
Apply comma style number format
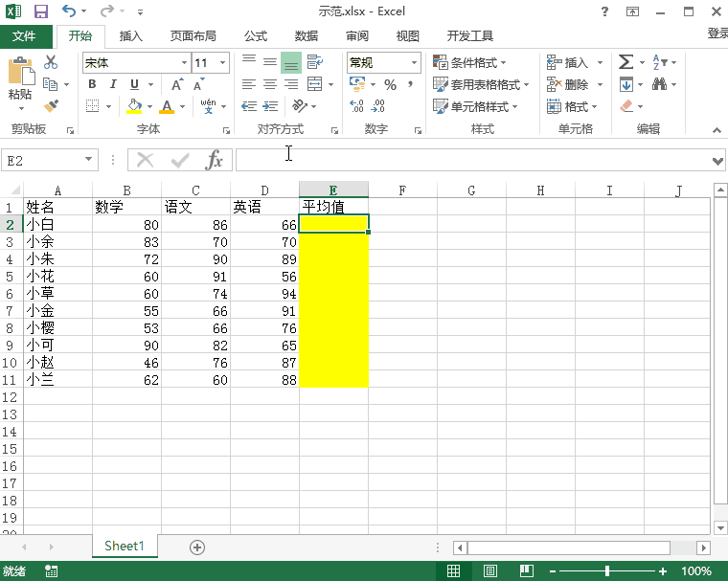click(x=410, y=84)
